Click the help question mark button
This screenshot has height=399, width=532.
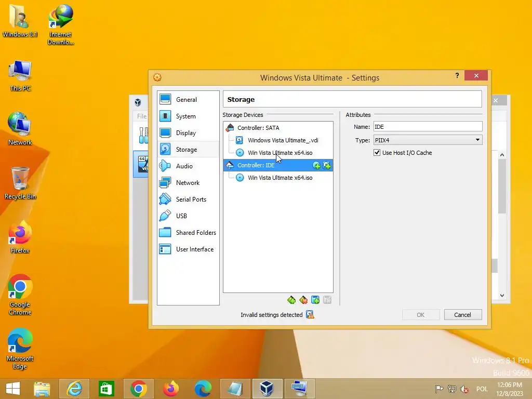click(457, 75)
